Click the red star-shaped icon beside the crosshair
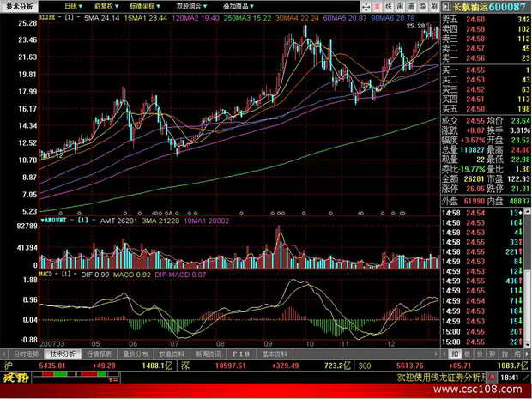 pyautogui.click(x=378, y=7)
